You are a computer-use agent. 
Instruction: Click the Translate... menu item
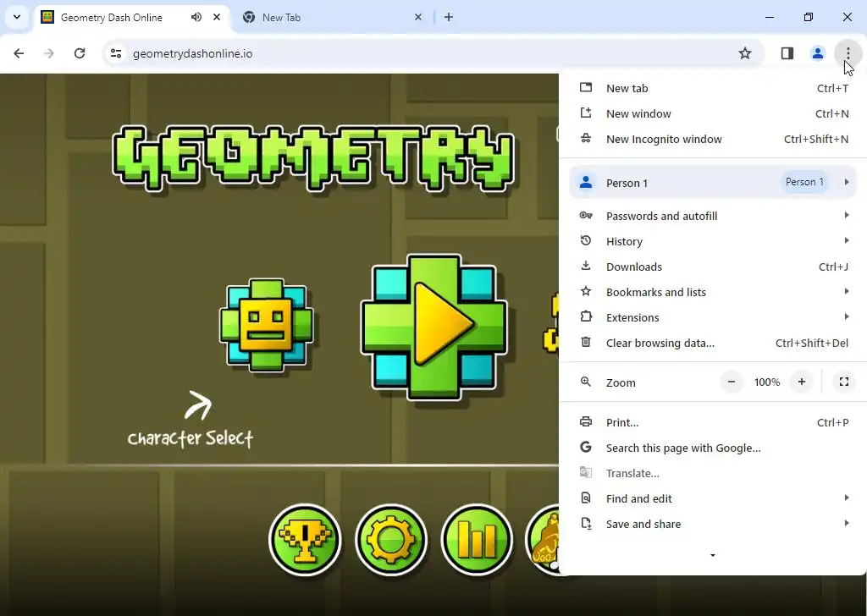pyautogui.click(x=713, y=474)
